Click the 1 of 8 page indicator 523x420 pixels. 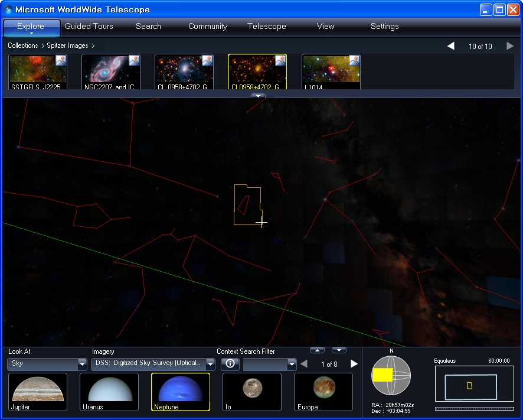click(329, 364)
